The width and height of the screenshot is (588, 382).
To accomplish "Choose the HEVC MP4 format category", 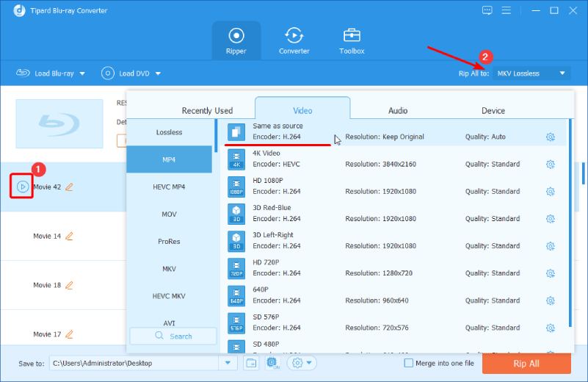I will pos(169,187).
